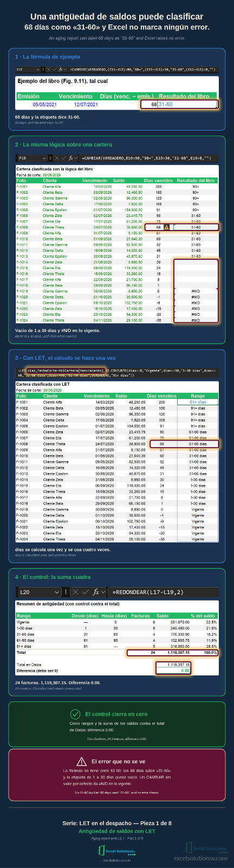Click 'Serie: LET en el despacho — Pieza 1 de 8'
This screenshot has width=234, height=868.
pyautogui.click(x=117, y=823)
